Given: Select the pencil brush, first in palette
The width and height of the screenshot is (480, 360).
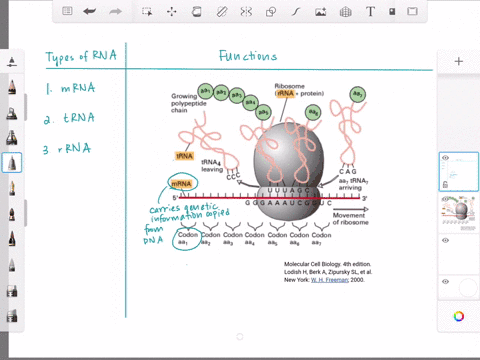Looking at the screenshot, I should 12,87.
